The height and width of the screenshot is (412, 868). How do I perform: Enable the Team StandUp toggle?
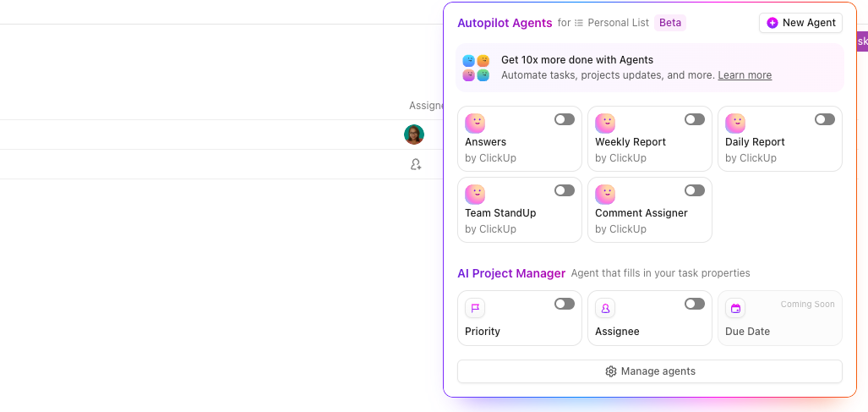pos(565,190)
